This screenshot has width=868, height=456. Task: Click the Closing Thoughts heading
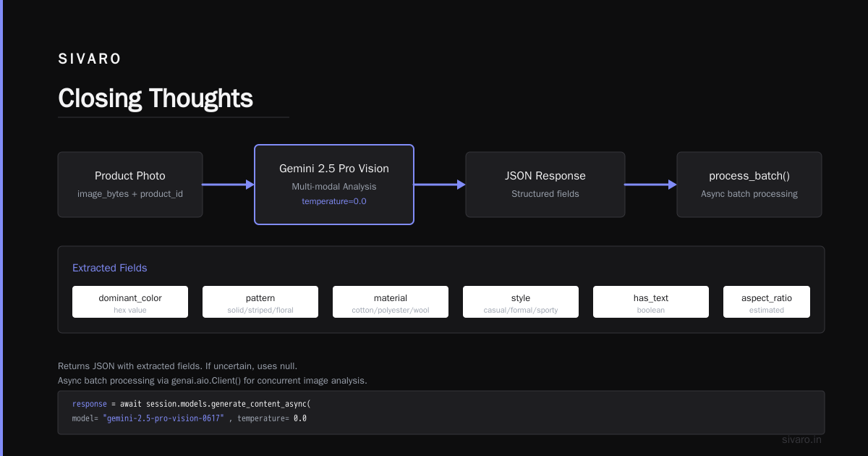tap(156, 98)
